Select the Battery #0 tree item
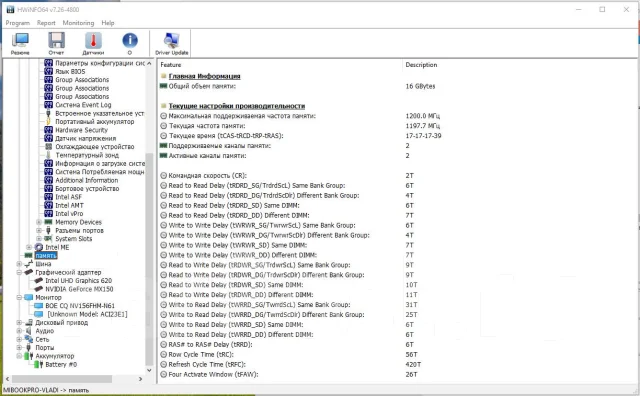 click(x=61, y=365)
